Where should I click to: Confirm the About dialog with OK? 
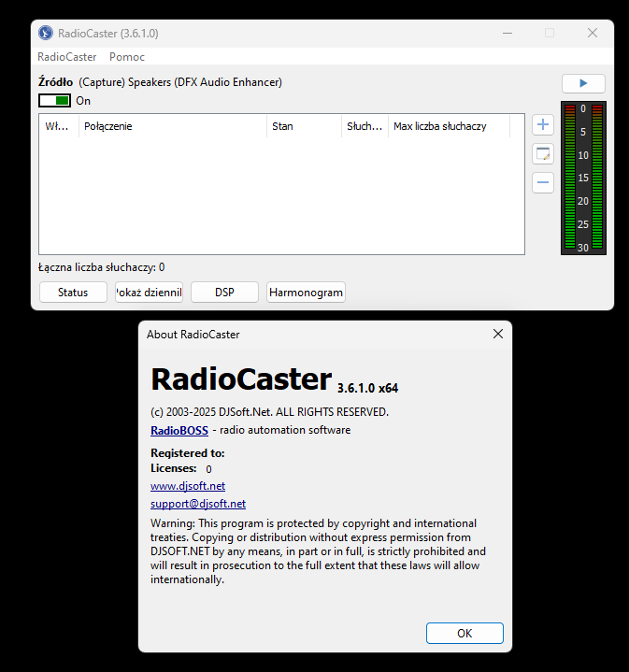click(x=465, y=633)
